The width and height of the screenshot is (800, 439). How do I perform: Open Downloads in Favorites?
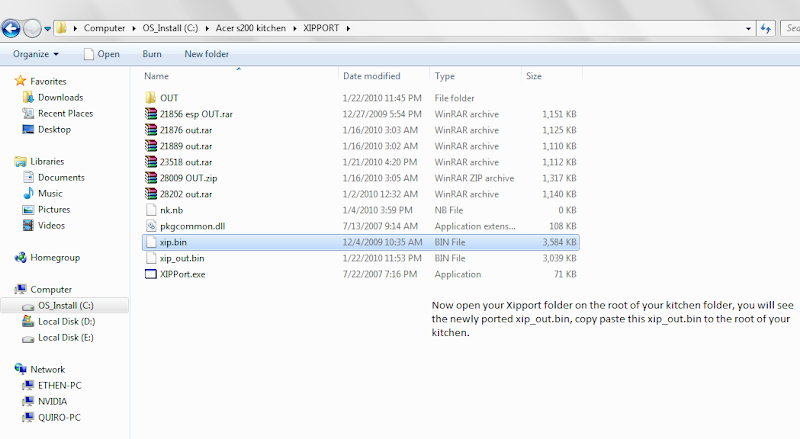tap(60, 97)
